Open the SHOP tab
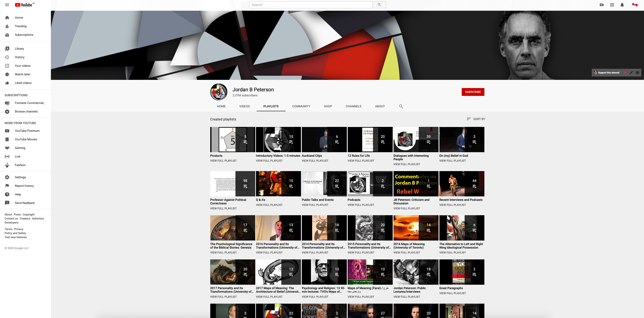Image resolution: width=644 pixels, height=318 pixels. click(328, 106)
